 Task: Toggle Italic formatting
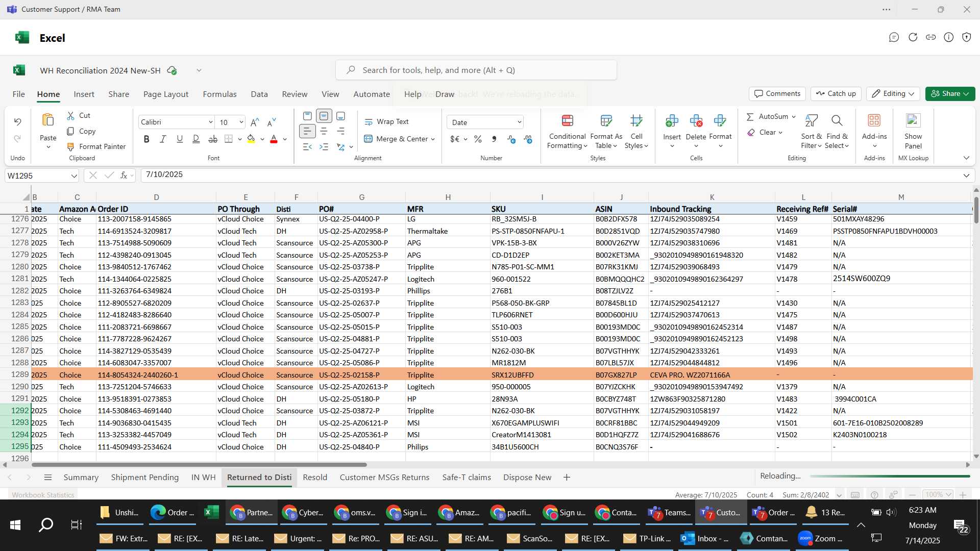(x=163, y=139)
